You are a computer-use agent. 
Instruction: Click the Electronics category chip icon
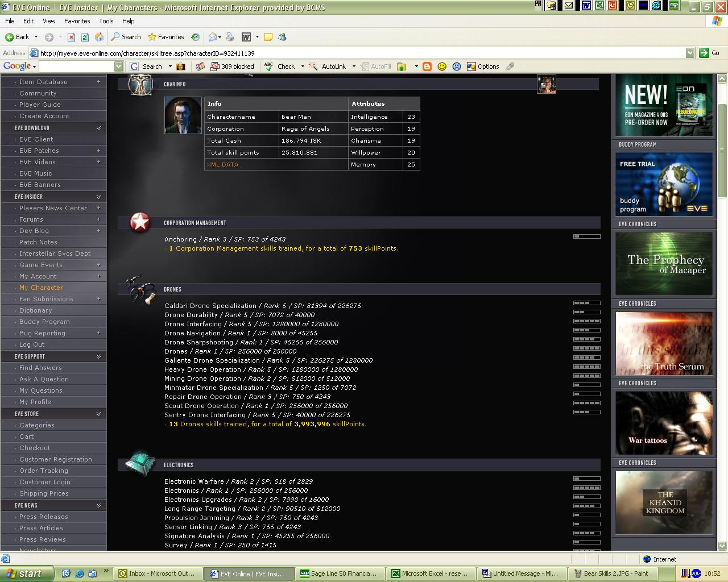click(x=140, y=463)
